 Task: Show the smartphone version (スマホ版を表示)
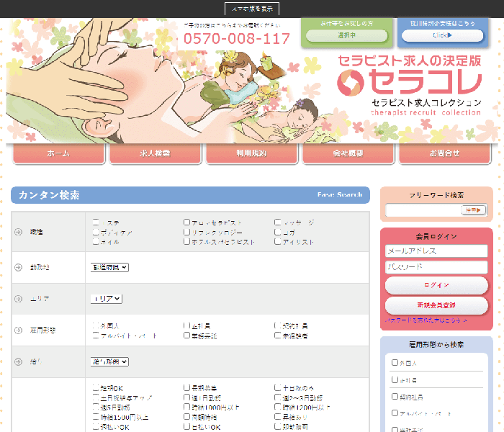(x=252, y=9)
